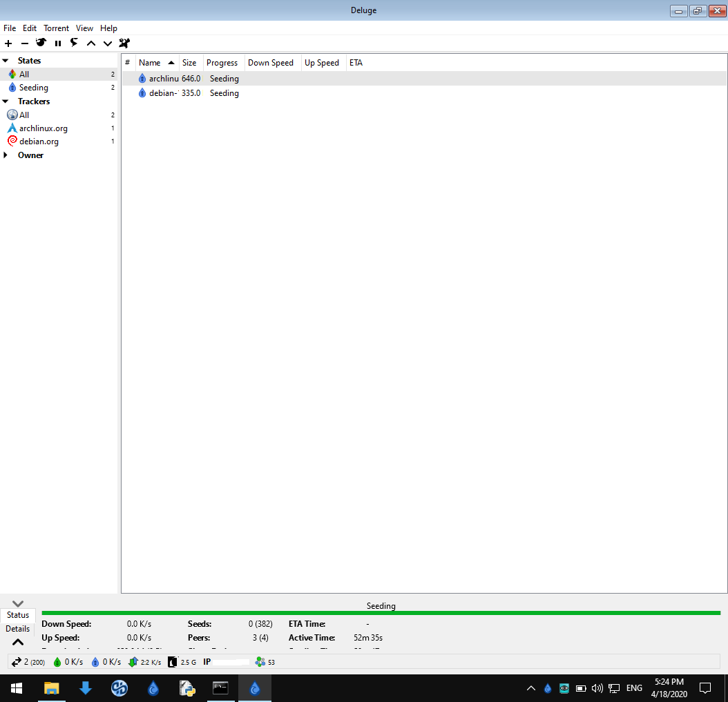The width and height of the screenshot is (728, 702).
Task: Sort by the ETA column header
Action: (356, 63)
